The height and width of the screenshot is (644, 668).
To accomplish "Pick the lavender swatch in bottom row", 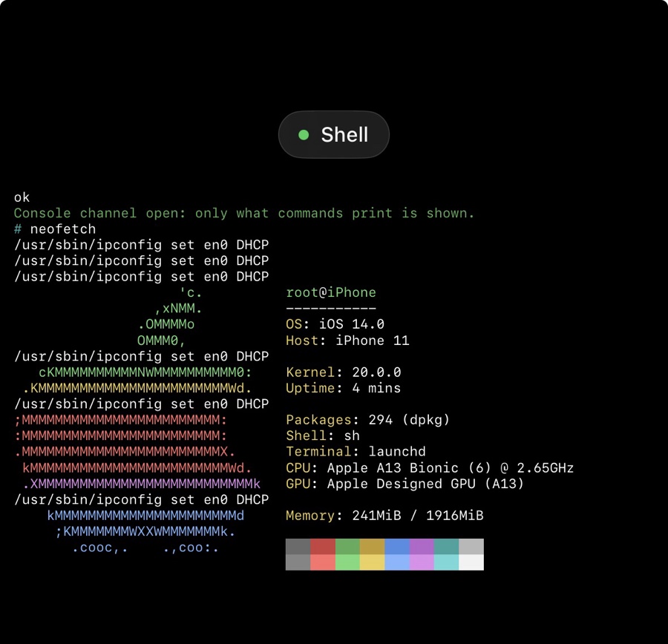I will [x=422, y=562].
